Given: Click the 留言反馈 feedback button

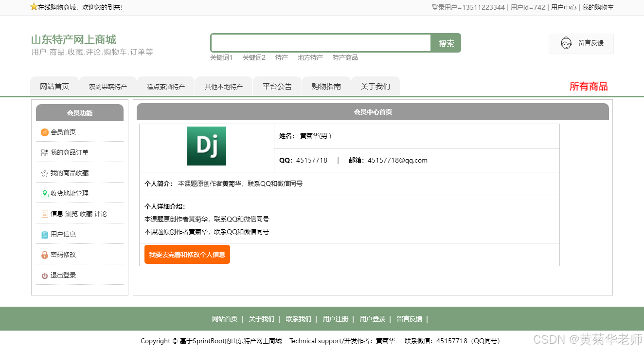Looking at the screenshot, I should coord(581,43).
